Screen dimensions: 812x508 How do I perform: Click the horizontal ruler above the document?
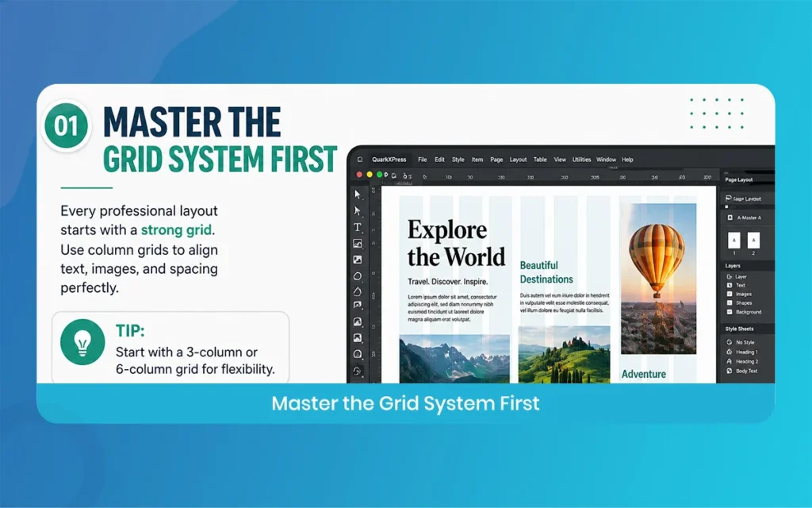pos(549,177)
